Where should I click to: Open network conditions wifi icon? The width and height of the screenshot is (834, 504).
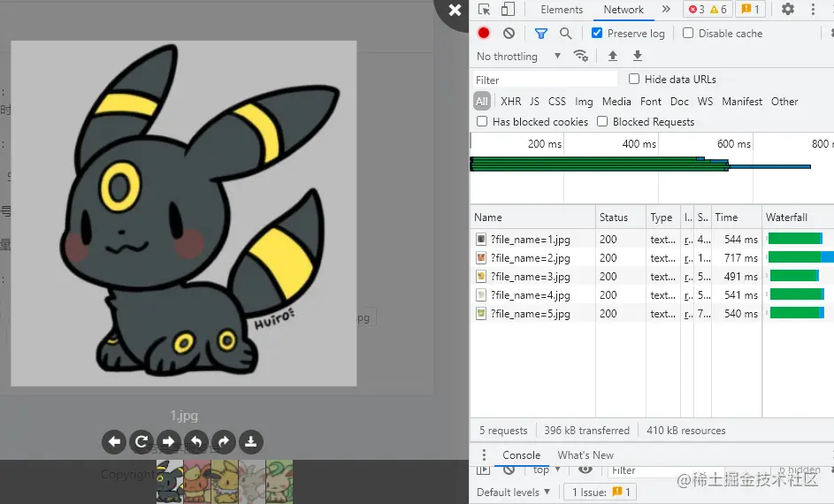tap(581, 56)
